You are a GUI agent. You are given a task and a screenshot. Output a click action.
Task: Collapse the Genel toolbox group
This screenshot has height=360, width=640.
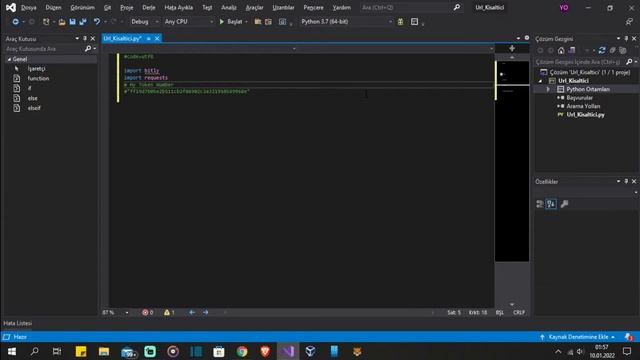tap(9, 59)
